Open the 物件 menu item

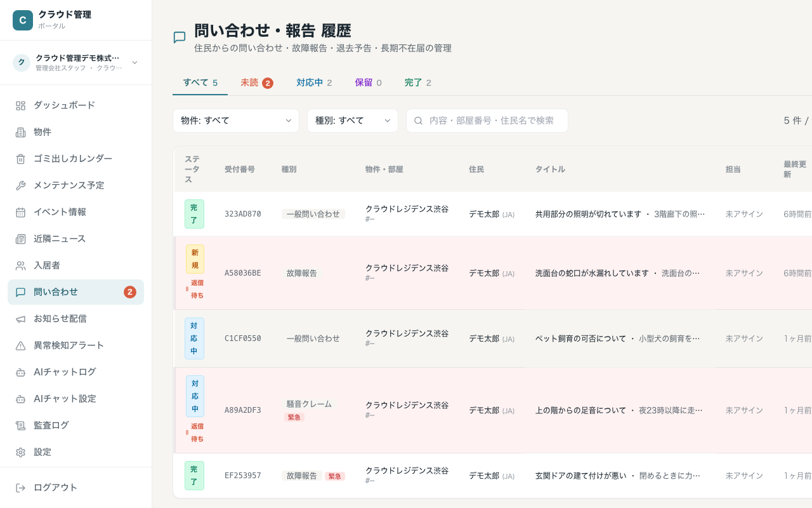point(75,132)
